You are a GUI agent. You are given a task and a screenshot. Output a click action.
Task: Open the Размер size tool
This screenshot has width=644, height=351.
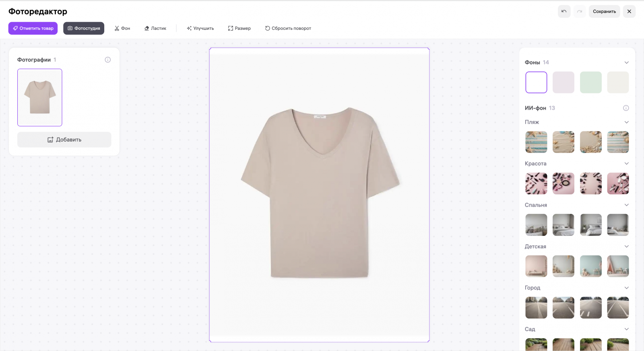(239, 28)
